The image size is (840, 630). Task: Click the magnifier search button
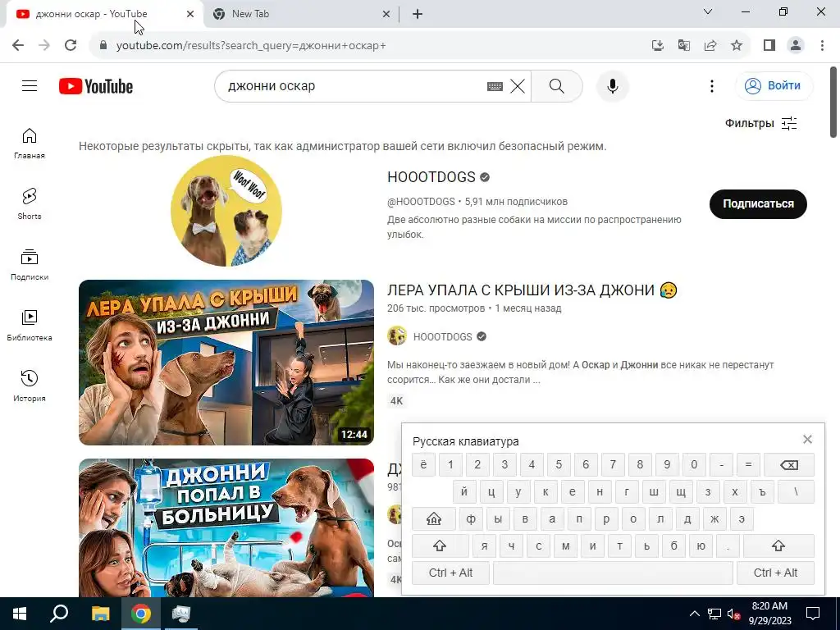click(557, 86)
